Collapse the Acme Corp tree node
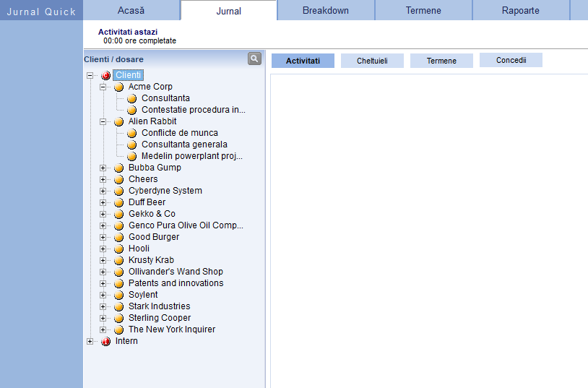Screen dimensions: 588x388 tap(103, 87)
